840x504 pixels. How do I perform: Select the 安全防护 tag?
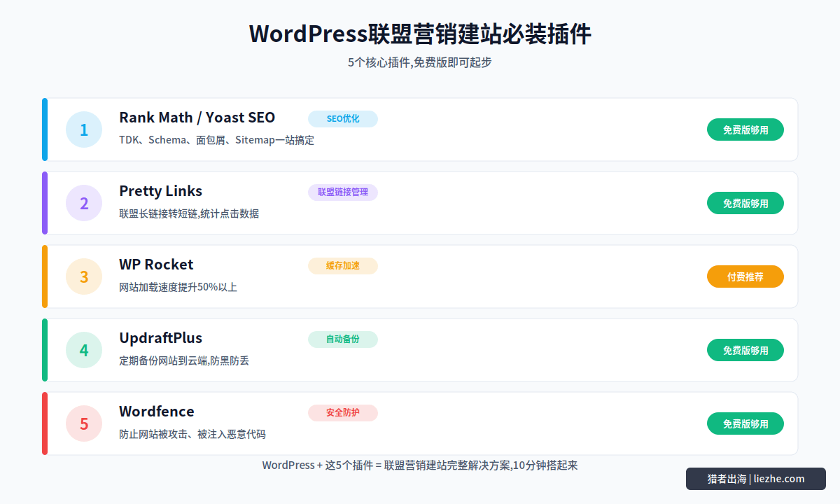[x=343, y=413]
